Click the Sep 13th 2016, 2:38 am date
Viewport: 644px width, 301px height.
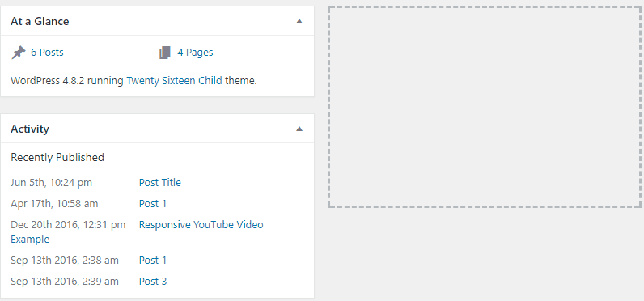tap(65, 261)
